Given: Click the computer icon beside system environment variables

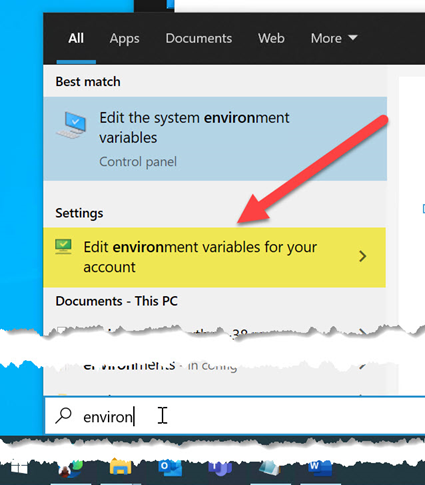Looking at the screenshot, I should pos(72,125).
